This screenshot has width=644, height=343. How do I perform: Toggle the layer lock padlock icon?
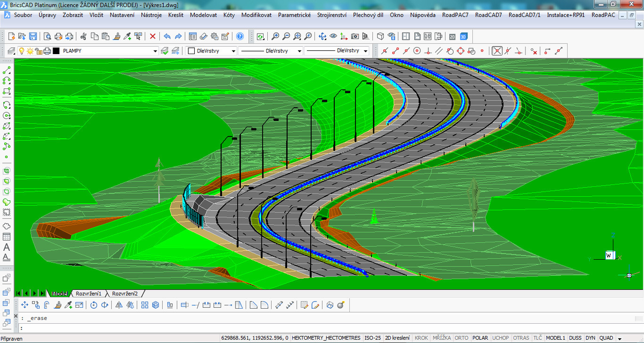(38, 51)
